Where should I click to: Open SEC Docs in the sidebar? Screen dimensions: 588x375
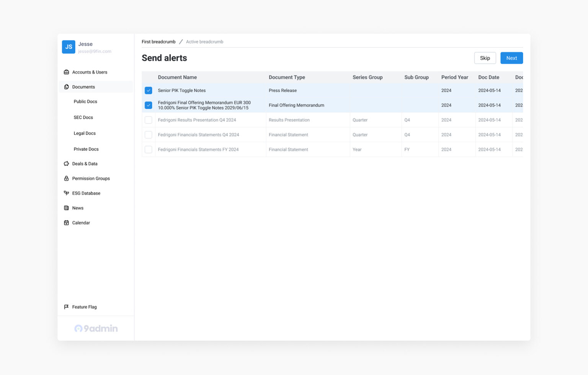point(83,117)
